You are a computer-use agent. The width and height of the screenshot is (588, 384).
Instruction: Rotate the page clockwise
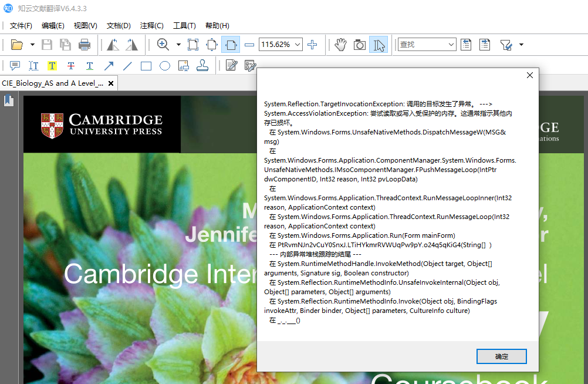pos(131,45)
